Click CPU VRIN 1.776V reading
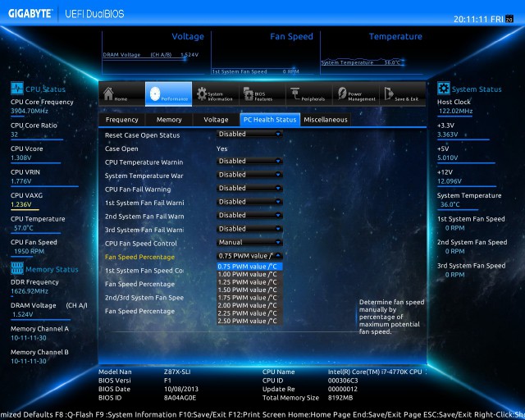This screenshot has width=525, height=420. click(x=21, y=181)
